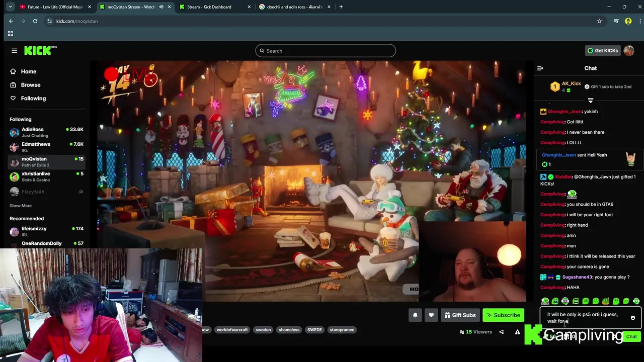Click the Gift Subs button
The width and height of the screenshot is (644, 362).
tap(460, 315)
